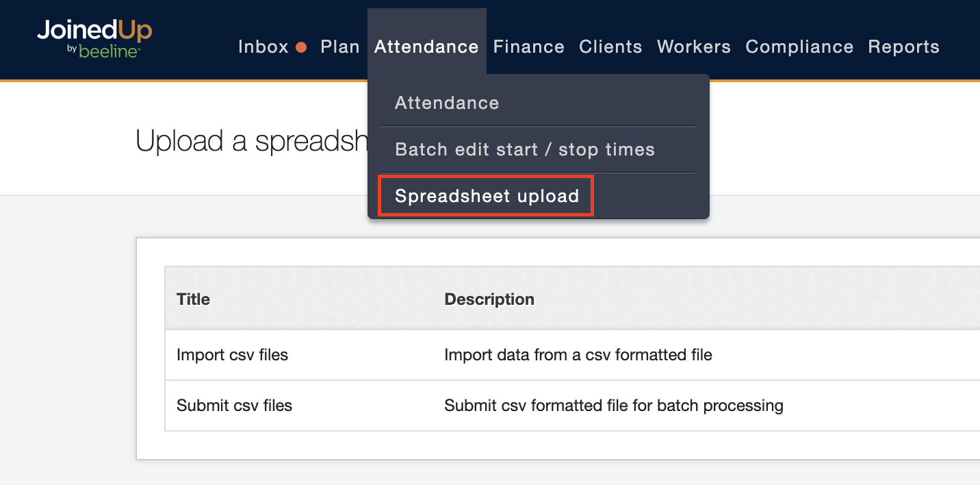Open the Import csv files option

pos(233,355)
